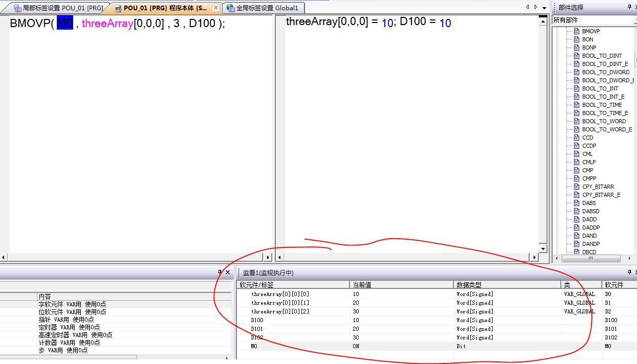This screenshot has height=364, width=637.
Task: Click the globe icon on 全局标签设置 tab
Action: (x=230, y=8)
